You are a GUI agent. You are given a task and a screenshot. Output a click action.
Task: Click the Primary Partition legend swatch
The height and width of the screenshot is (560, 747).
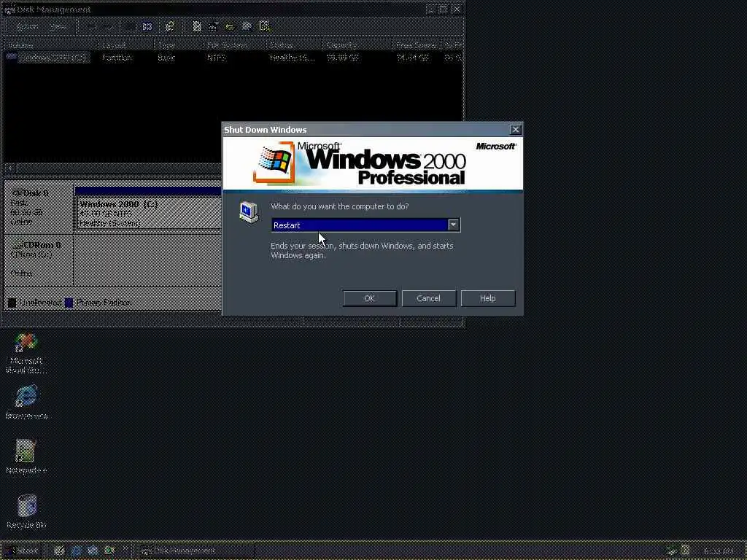click(69, 303)
